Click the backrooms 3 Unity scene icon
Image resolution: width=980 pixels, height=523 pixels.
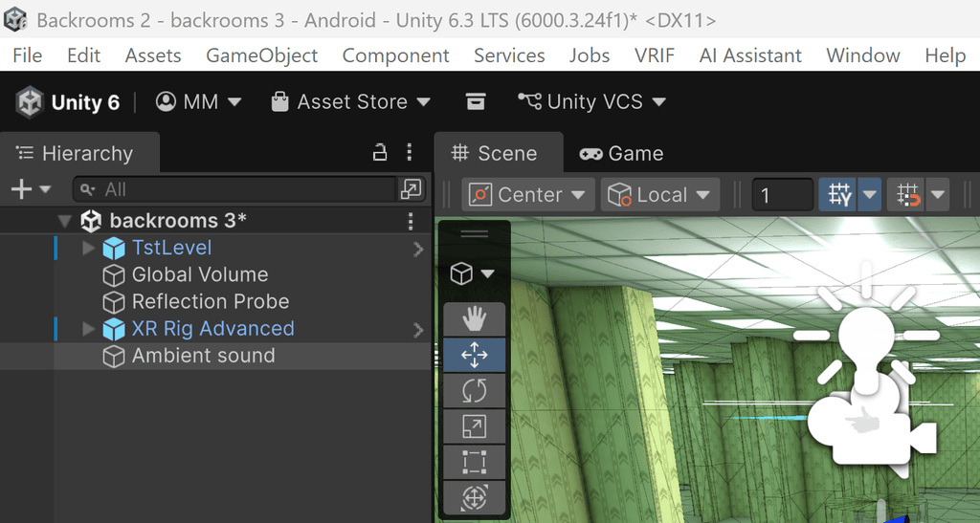click(91, 221)
